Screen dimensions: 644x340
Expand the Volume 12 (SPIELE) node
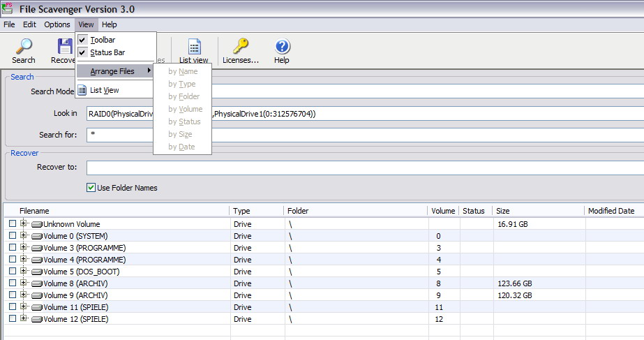pos(24,318)
